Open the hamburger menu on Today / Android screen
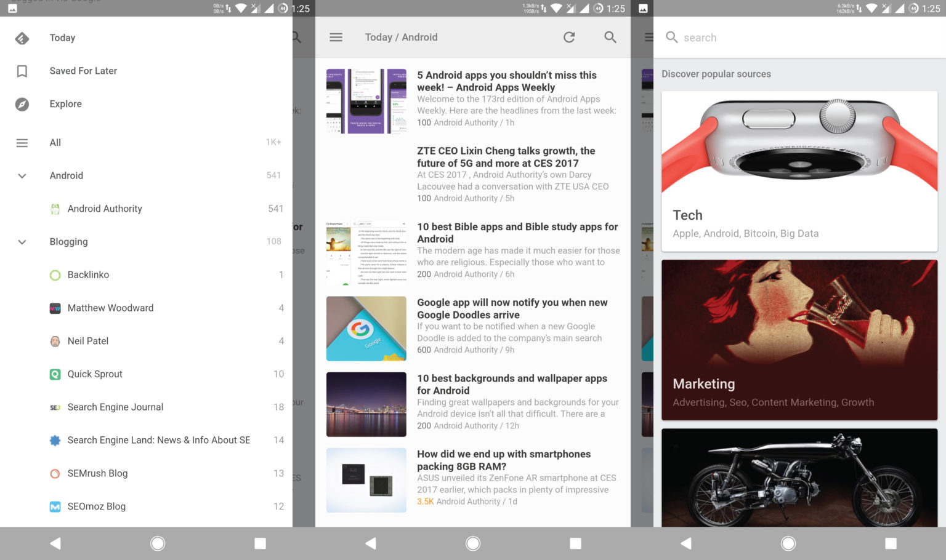Image resolution: width=946 pixels, height=560 pixels. (x=336, y=37)
